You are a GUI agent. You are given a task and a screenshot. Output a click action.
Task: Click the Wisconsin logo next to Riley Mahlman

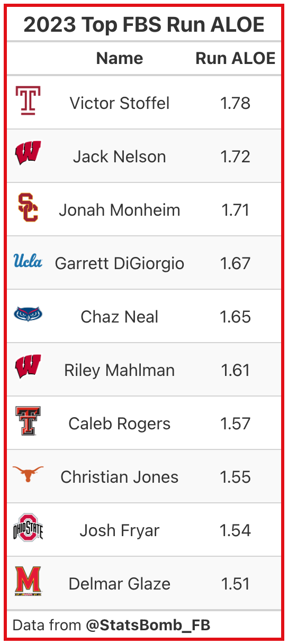tap(28, 367)
